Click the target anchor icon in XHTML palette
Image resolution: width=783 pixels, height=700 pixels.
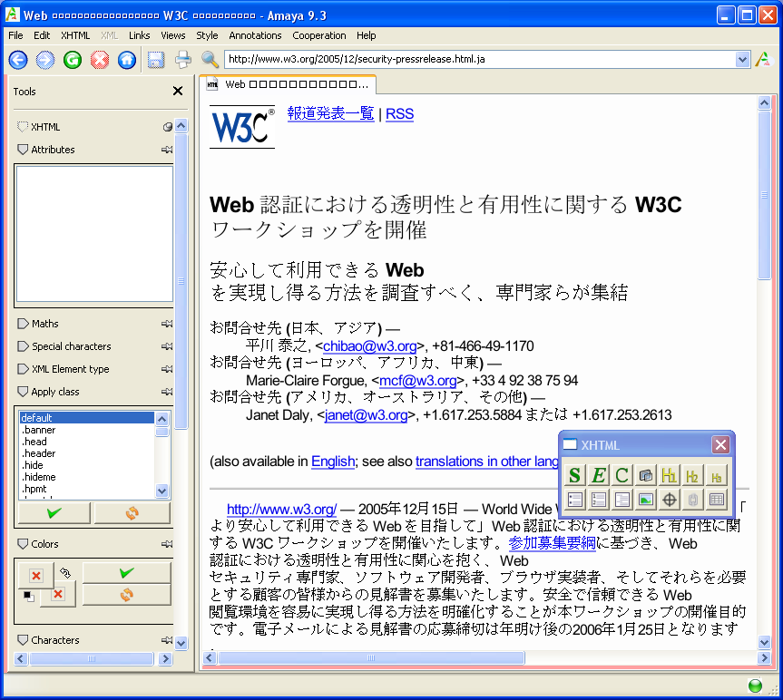click(x=670, y=499)
